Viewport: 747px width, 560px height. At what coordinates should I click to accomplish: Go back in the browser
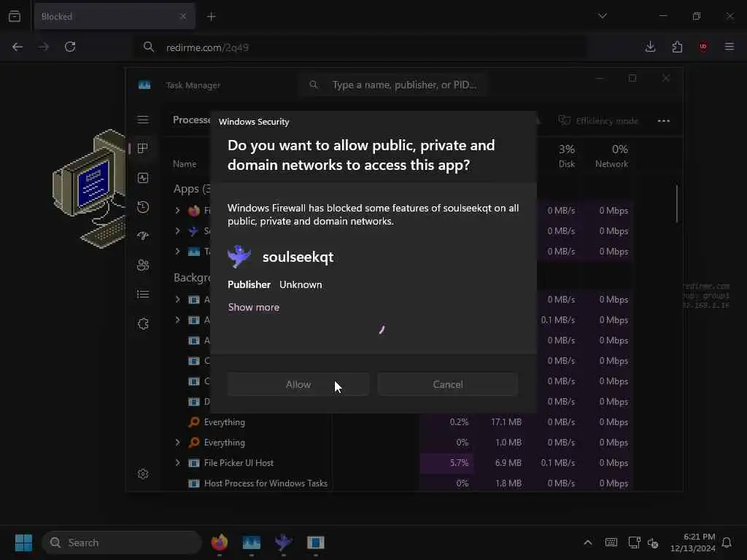(18, 47)
